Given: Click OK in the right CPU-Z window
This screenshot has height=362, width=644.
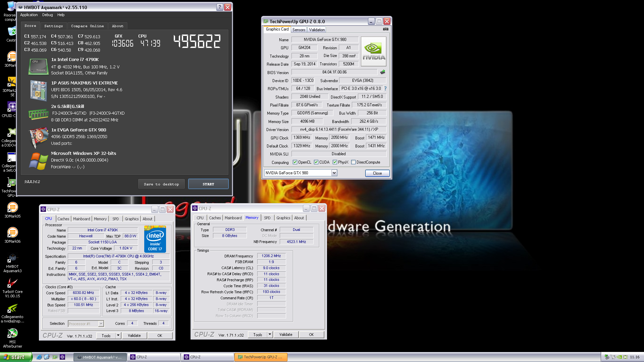Looking at the screenshot, I should [x=311, y=335].
